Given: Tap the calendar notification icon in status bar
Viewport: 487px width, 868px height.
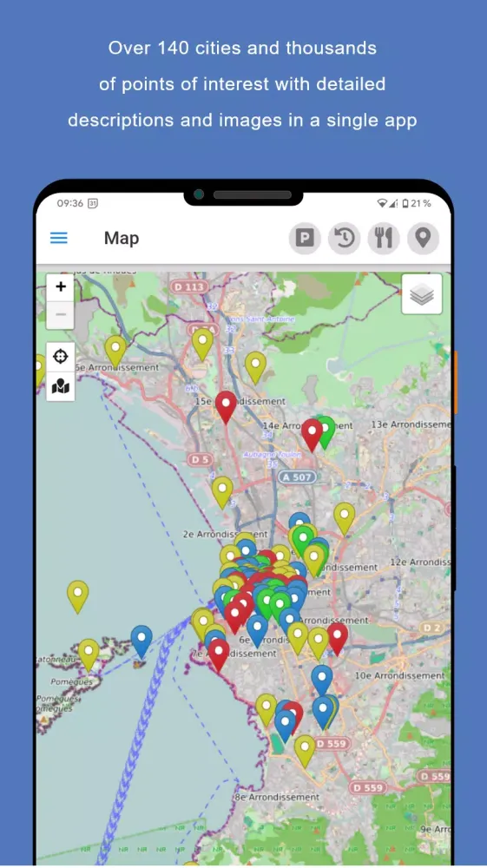Looking at the screenshot, I should coord(93,203).
